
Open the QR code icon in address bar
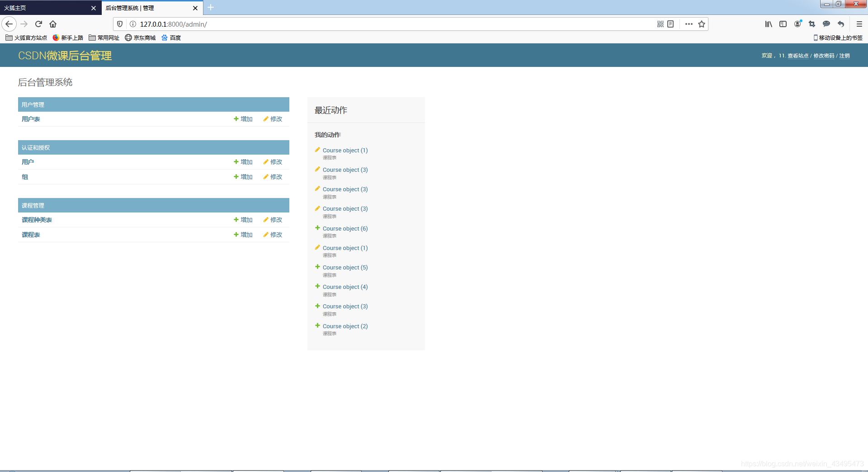(x=660, y=24)
